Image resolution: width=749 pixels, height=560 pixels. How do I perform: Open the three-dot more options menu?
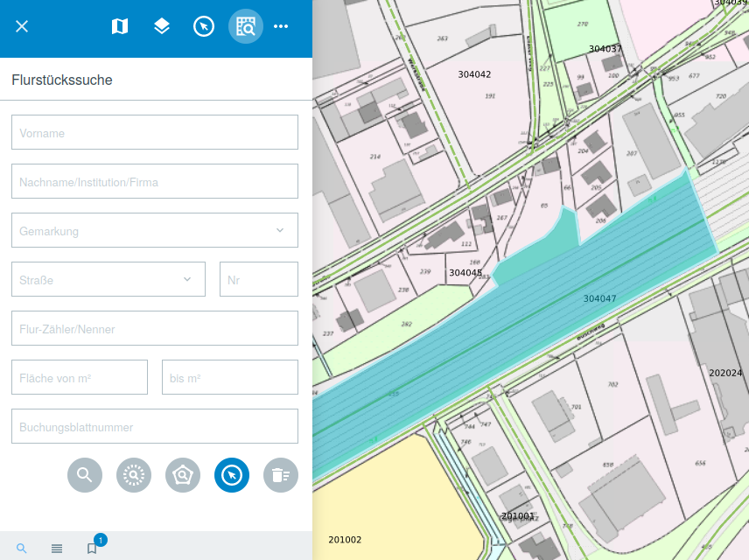pos(281,26)
